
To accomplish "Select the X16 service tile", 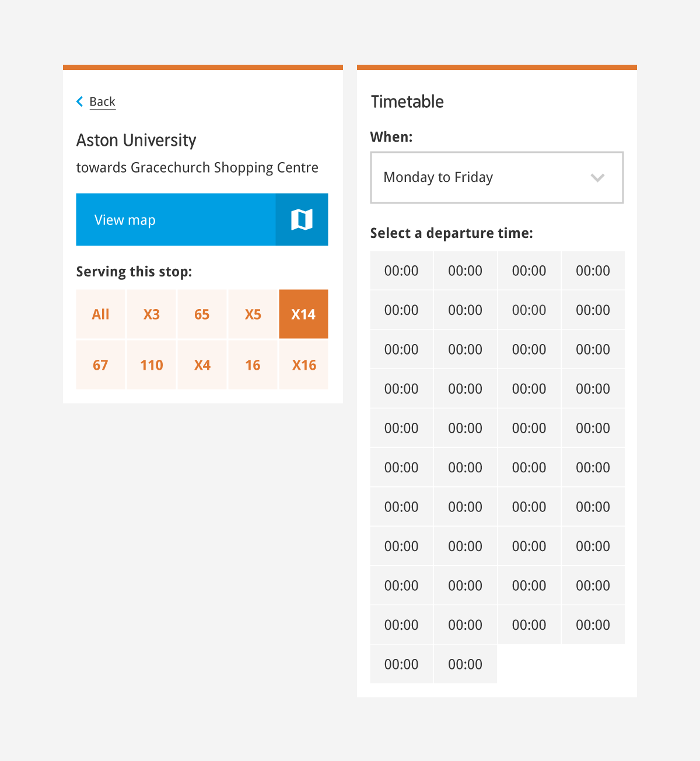I will (304, 365).
